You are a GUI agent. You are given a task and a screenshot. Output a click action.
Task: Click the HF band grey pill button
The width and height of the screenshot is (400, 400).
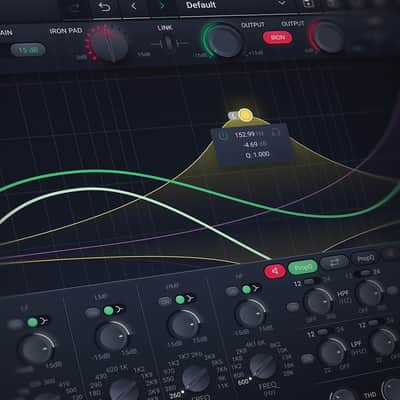[232, 291]
